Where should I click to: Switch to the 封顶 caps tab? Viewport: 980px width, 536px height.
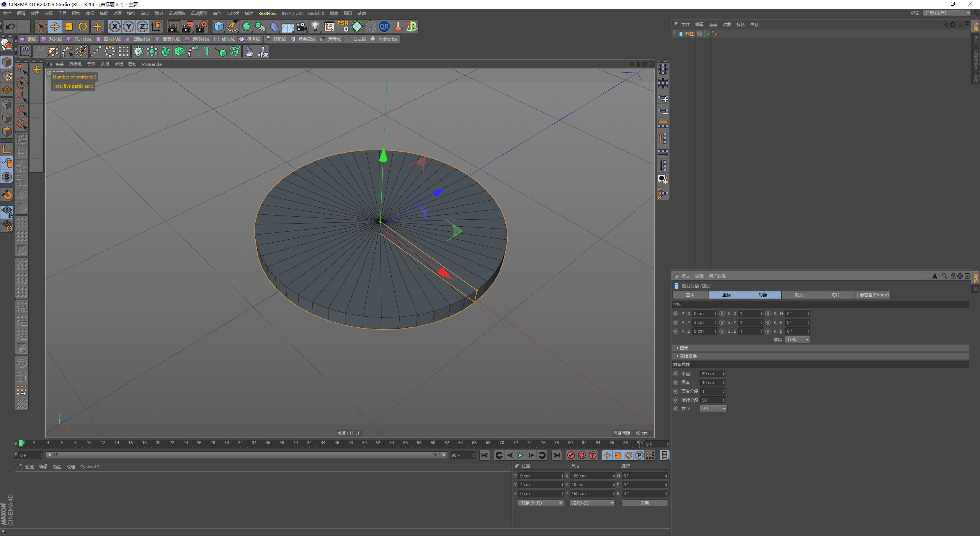799,295
